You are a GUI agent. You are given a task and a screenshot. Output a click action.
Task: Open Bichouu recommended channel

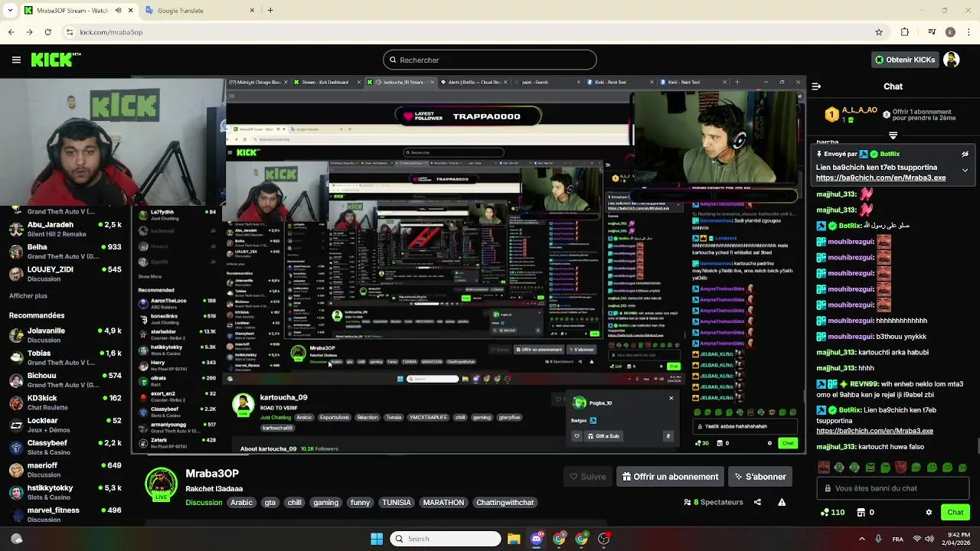click(x=66, y=380)
